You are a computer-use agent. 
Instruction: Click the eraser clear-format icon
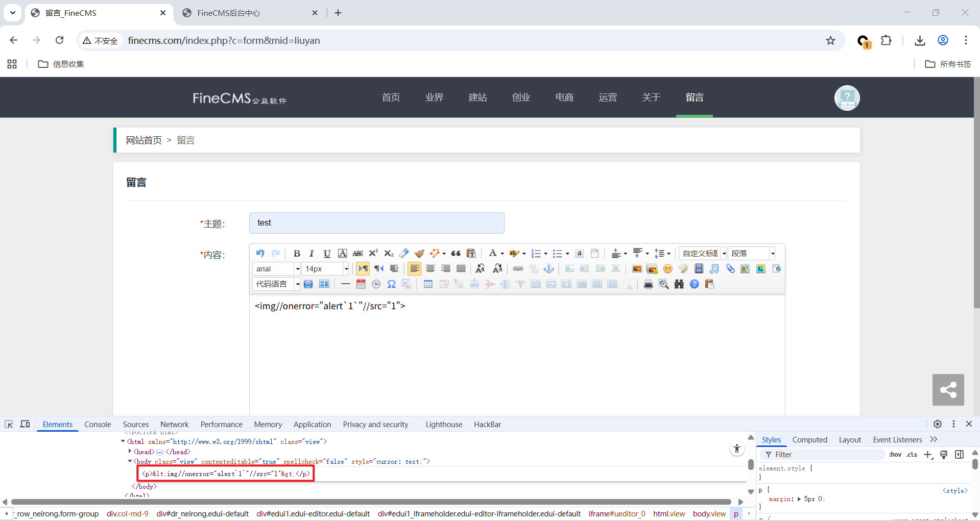pos(404,253)
